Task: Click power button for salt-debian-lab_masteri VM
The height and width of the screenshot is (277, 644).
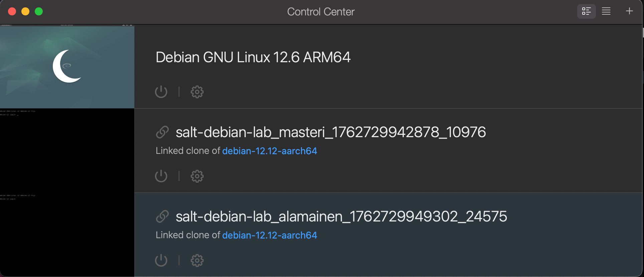Action: pyautogui.click(x=161, y=176)
